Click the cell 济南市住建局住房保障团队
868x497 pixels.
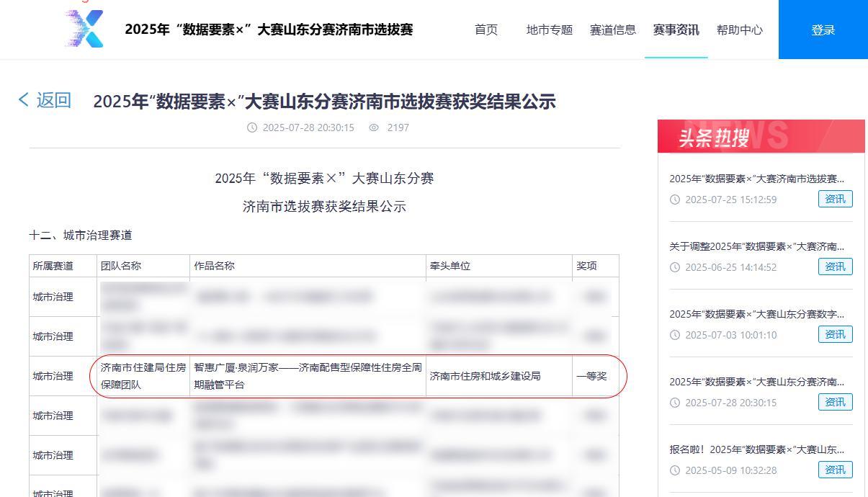tap(143, 376)
